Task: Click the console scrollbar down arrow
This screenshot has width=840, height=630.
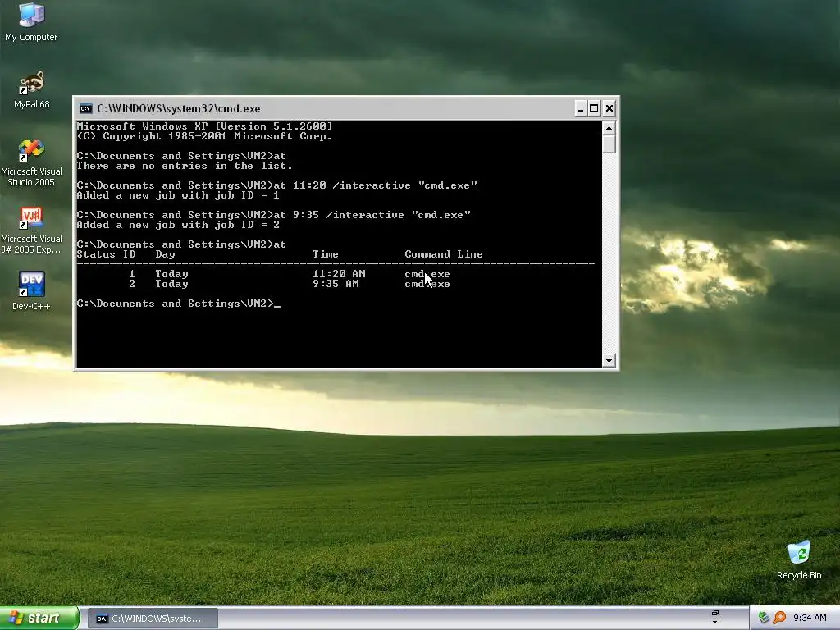Action: (609, 361)
